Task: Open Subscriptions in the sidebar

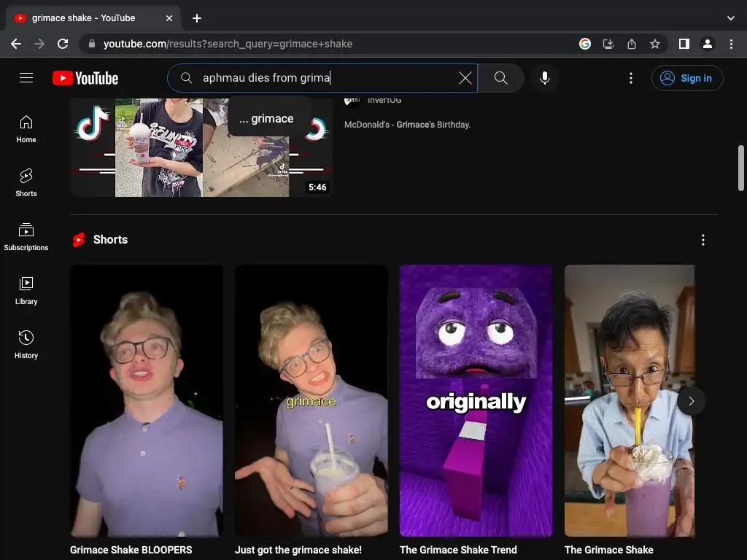Action: tap(26, 237)
